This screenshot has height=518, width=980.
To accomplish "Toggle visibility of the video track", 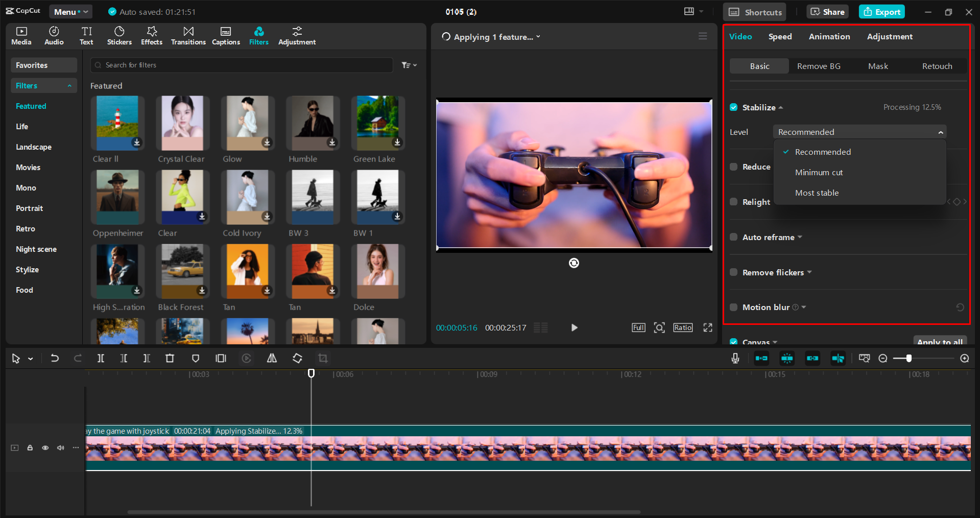I will click(45, 448).
